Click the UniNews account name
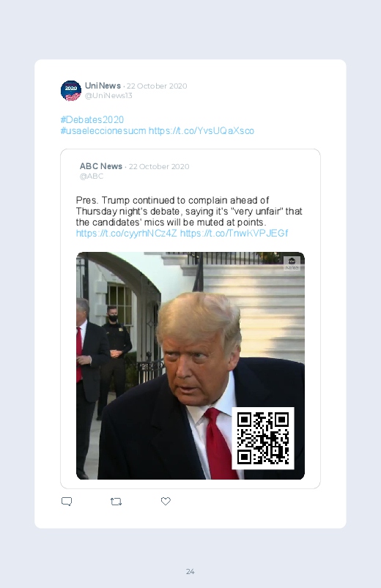381x588 pixels. [103, 86]
